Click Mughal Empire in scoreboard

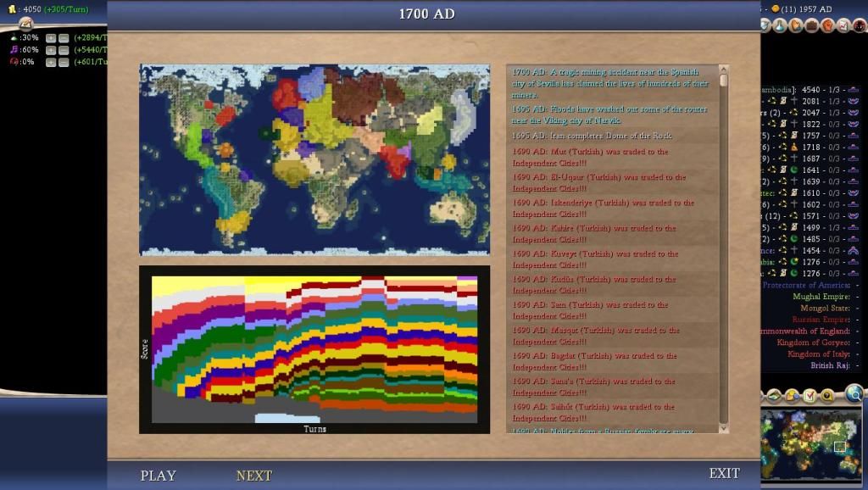[821, 296]
